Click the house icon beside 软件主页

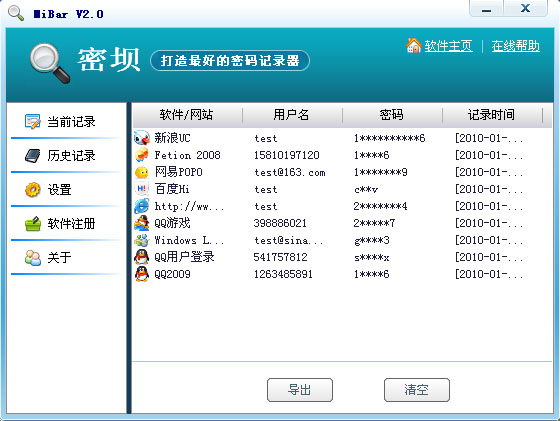(414, 45)
